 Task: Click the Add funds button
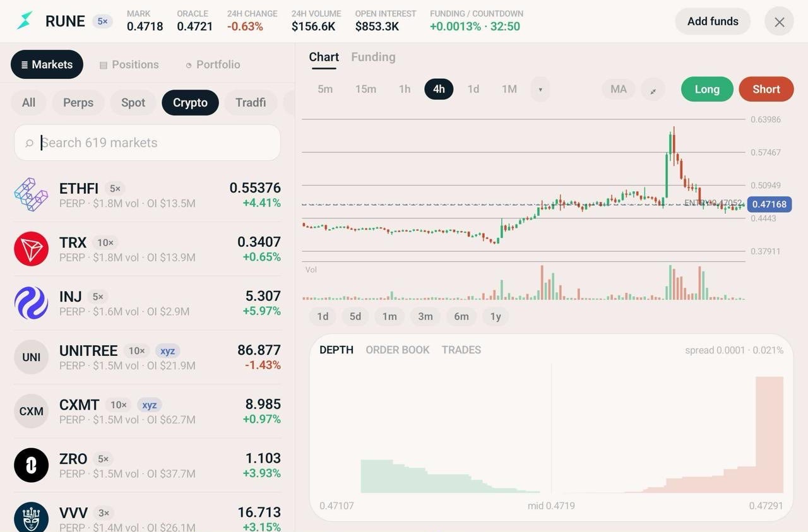click(x=713, y=21)
